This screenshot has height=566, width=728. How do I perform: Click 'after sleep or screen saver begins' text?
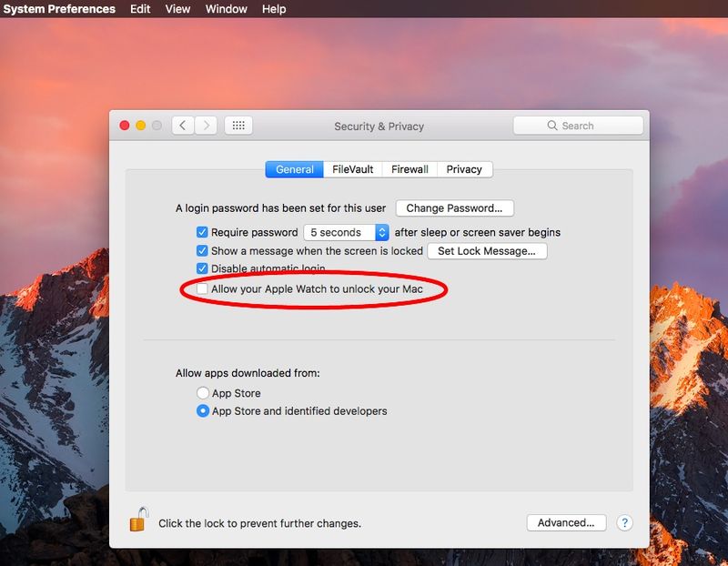pyautogui.click(x=477, y=232)
